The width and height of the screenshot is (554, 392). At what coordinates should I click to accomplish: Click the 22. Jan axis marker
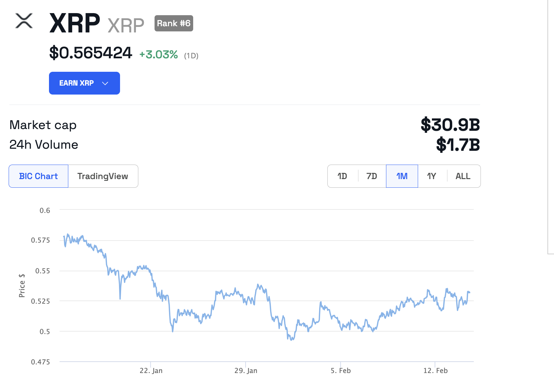click(151, 371)
